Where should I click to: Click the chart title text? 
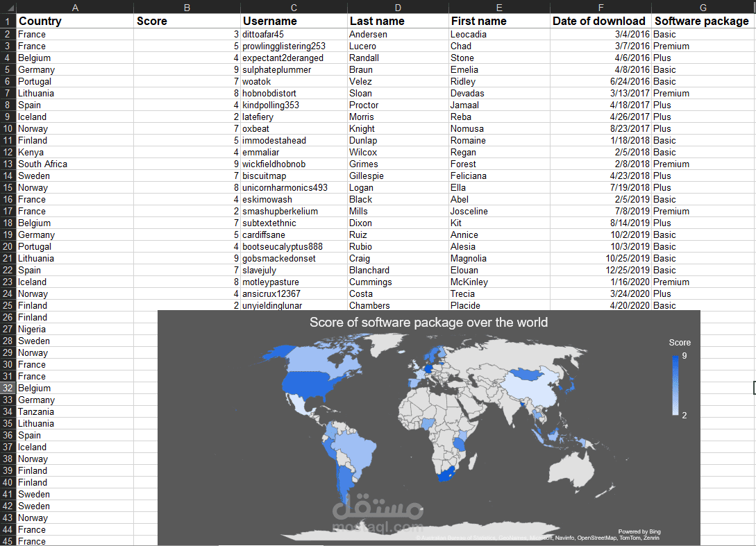[x=428, y=323]
